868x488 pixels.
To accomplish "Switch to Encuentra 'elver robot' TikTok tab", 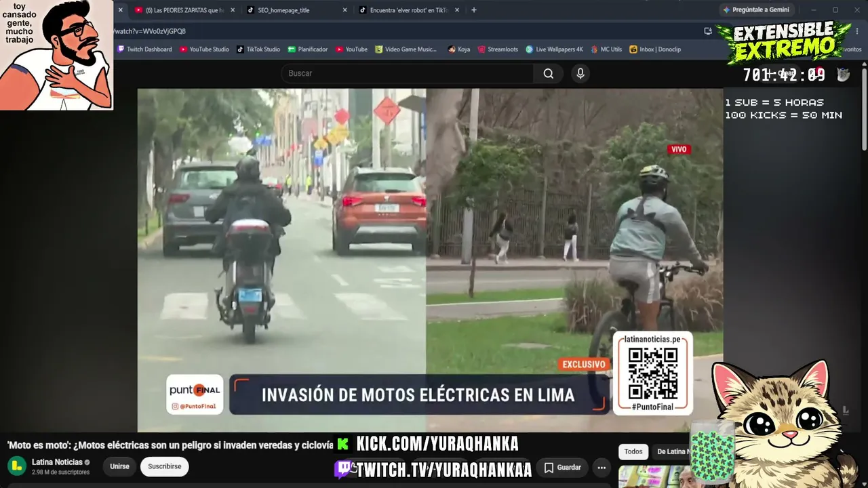I will pos(408,10).
